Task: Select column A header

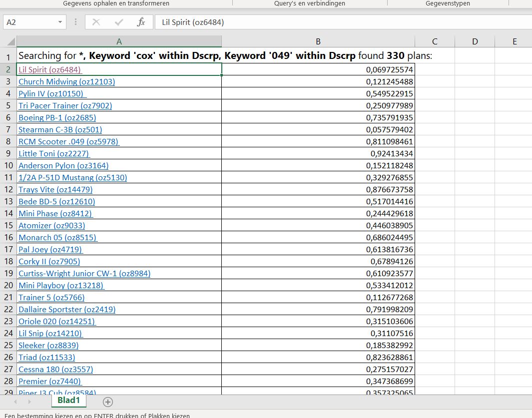Action: pos(119,41)
